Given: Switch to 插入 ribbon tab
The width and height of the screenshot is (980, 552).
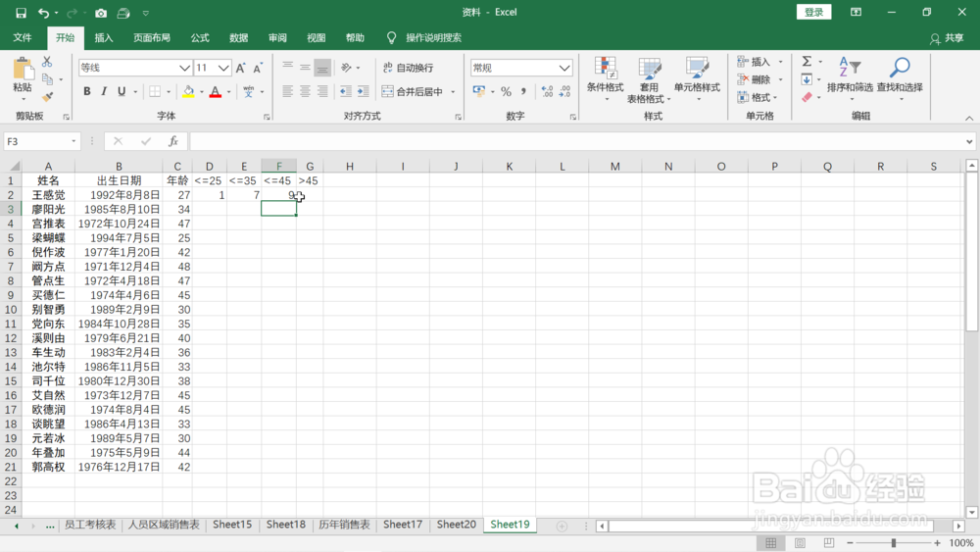Looking at the screenshot, I should coord(104,37).
